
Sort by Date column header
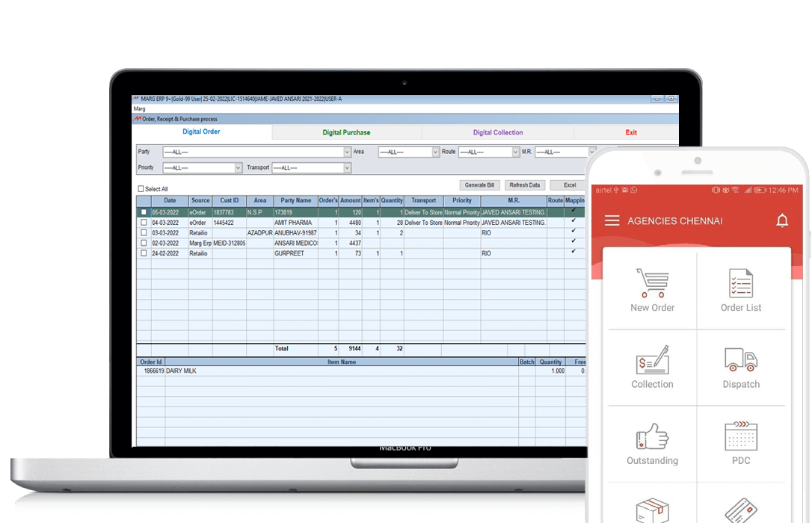(x=170, y=201)
